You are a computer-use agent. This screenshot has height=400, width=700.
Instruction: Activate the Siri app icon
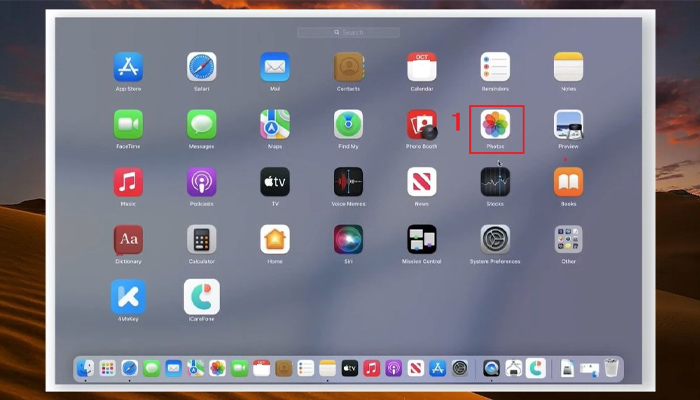[x=348, y=240]
